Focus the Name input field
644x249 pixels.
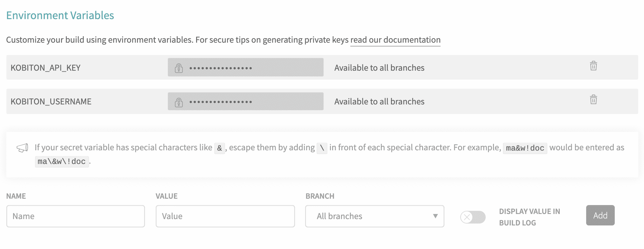point(75,216)
